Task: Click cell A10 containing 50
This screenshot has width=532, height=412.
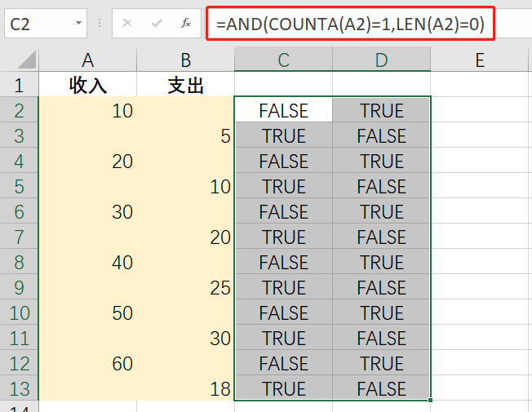Action: pyautogui.click(x=88, y=312)
